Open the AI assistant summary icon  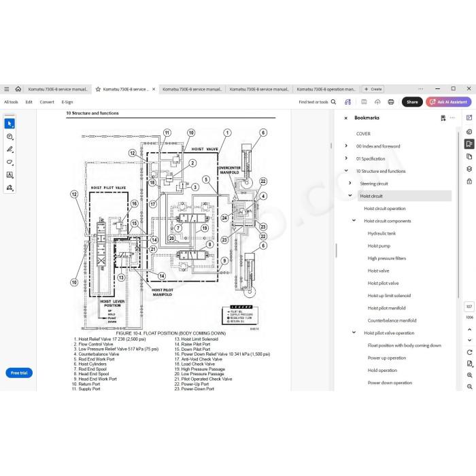click(348, 102)
